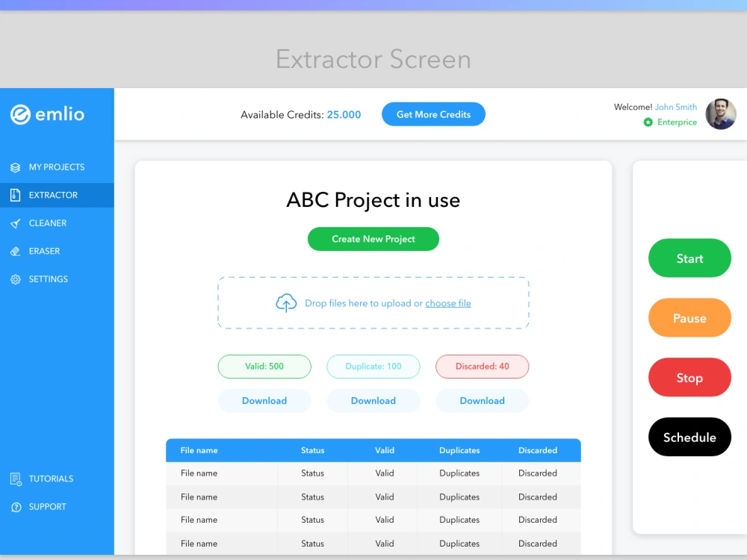Click the green Start button
The image size is (747, 560).
point(689,258)
